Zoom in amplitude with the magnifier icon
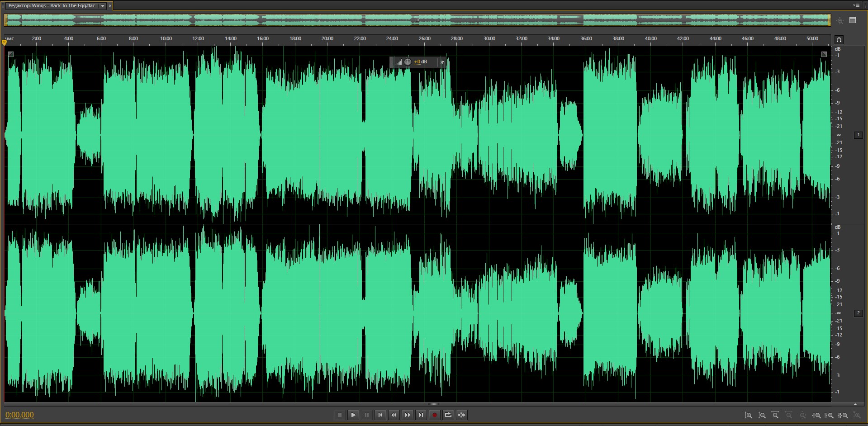 (x=749, y=415)
